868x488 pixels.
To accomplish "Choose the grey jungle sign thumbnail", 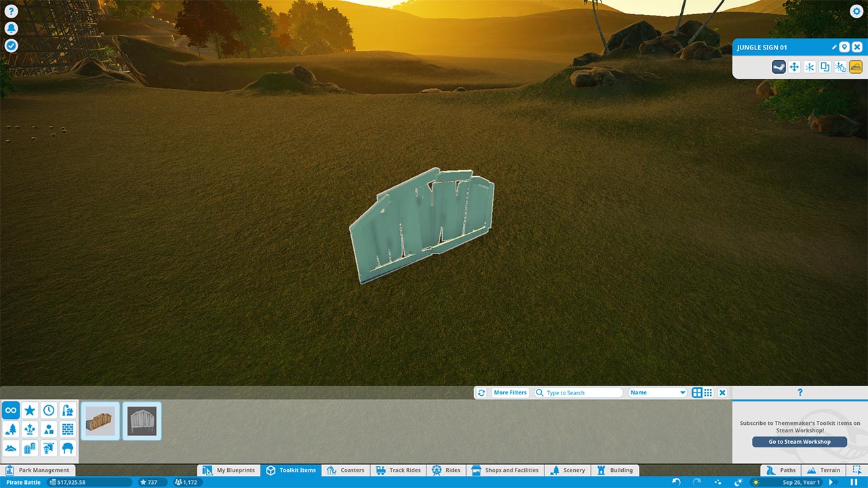I will [142, 421].
